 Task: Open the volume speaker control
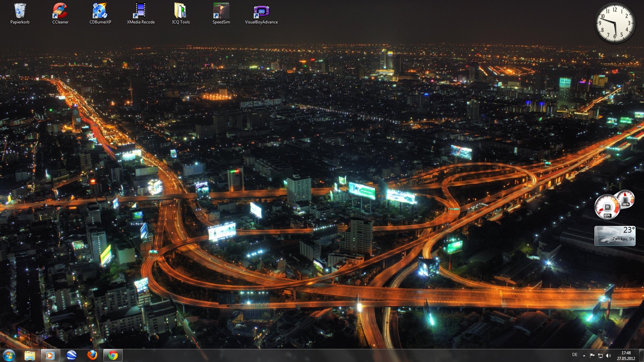click(609, 356)
